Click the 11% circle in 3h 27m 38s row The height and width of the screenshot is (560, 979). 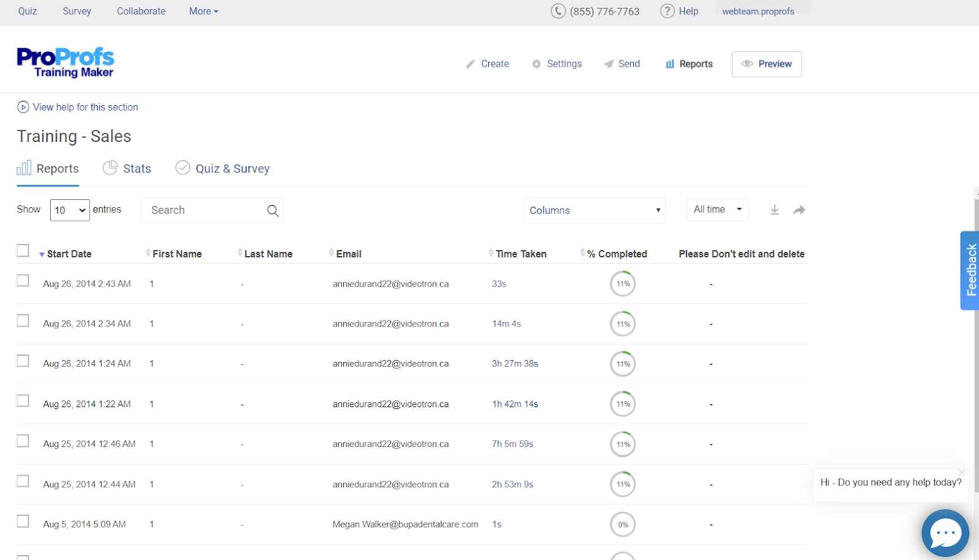point(623,364)
